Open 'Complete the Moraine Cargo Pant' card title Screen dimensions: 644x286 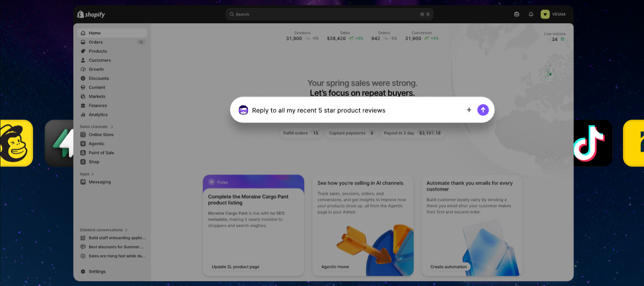point(248,200)
